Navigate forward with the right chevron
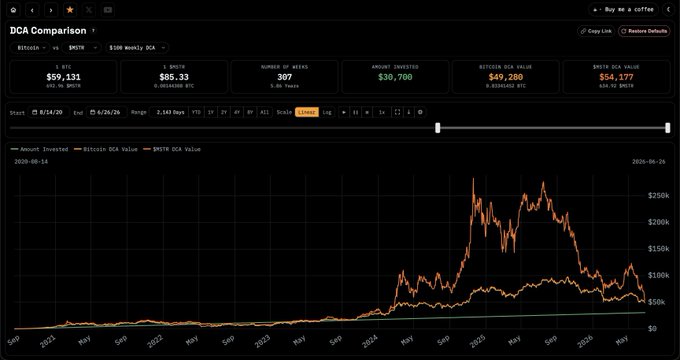The height and width of the screenshot is (360, 680). 51,10
